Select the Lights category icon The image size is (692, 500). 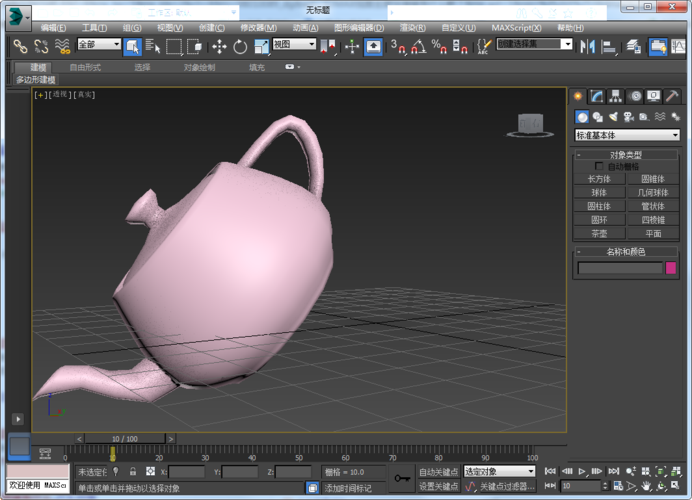(613, 117)
